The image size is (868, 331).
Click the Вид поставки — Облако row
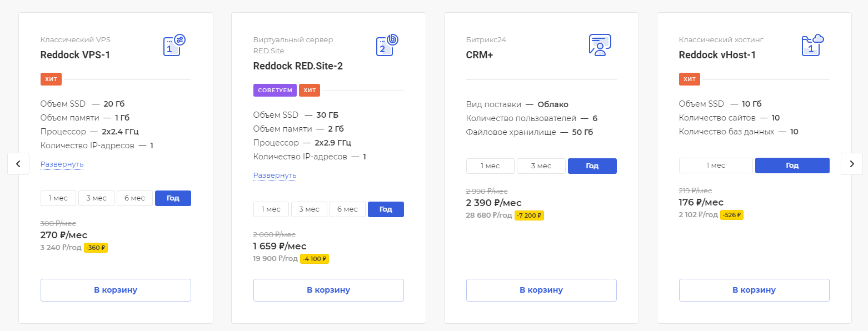tap(517, 104)
